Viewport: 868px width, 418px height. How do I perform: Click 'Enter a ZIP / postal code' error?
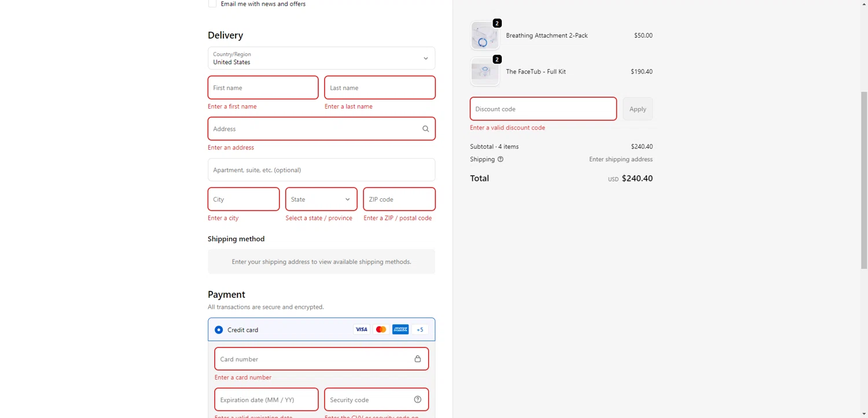[x=398, y=218]
